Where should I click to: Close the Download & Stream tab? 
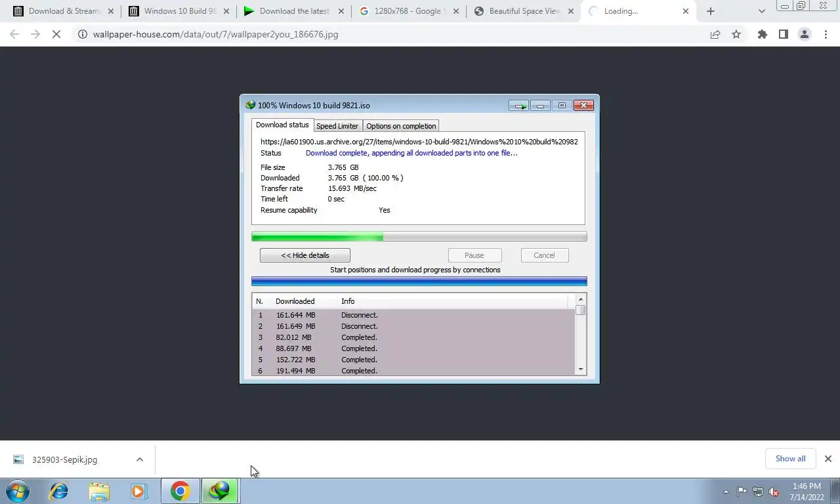tap(110, 11)
